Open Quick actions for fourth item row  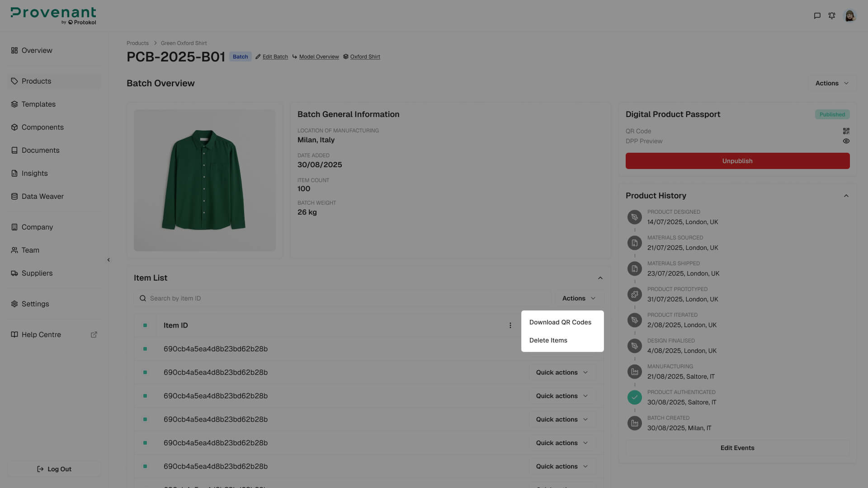[x=562, y=419]
